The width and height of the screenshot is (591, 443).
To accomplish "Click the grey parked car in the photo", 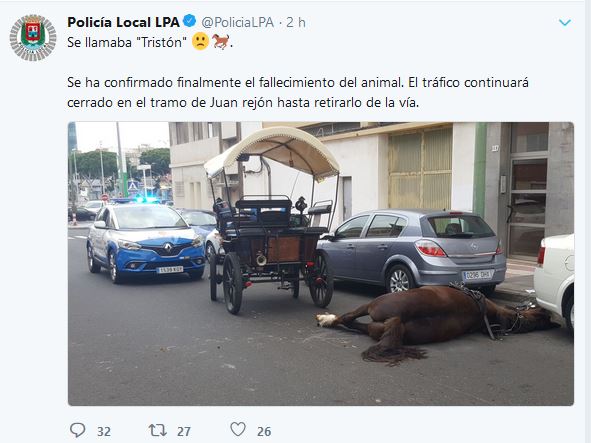I will point(412,251).
